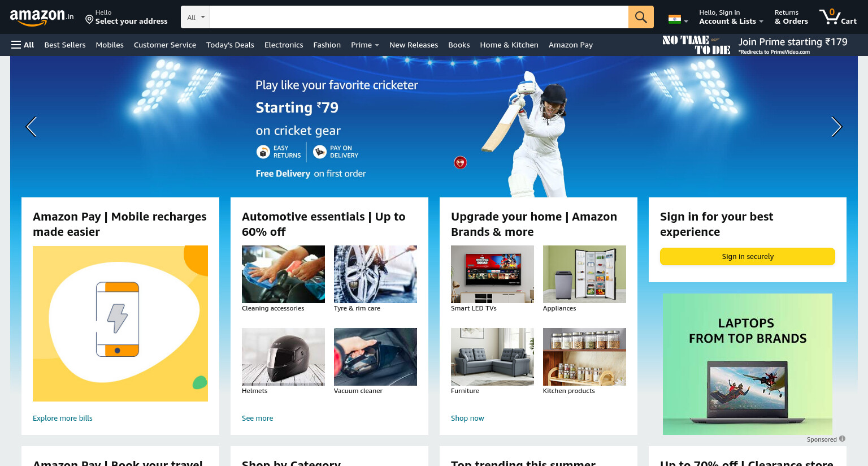Click Explore more bills link
868x466 pixels.
tap(63, 418)
